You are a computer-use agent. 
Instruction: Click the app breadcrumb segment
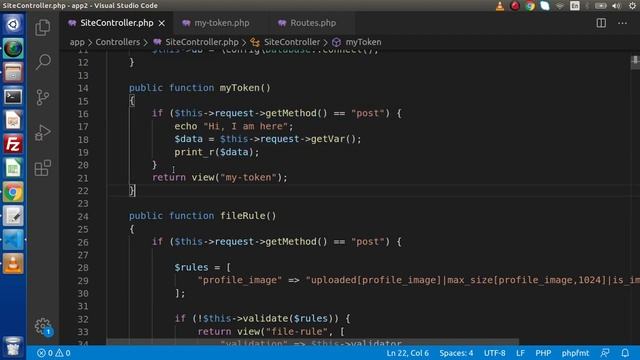(x=77, y=42)
